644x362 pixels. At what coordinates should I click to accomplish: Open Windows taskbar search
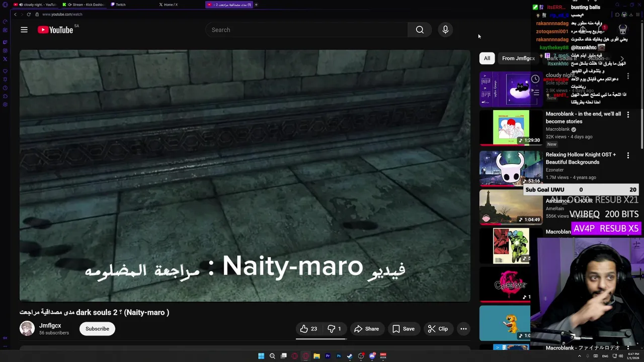tap(272, 356)
